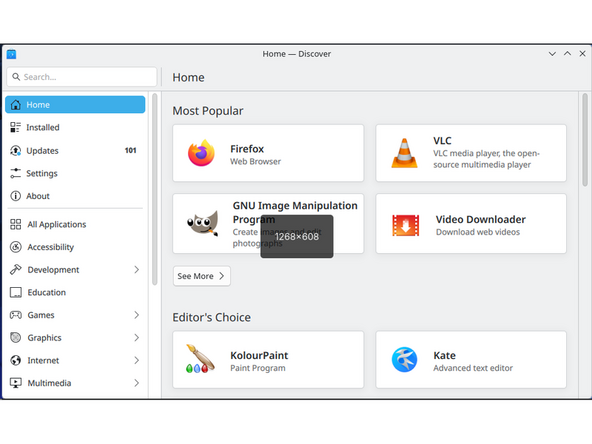Click the VLC traffic cone icon
592x444 pixels.
[404, 153]
